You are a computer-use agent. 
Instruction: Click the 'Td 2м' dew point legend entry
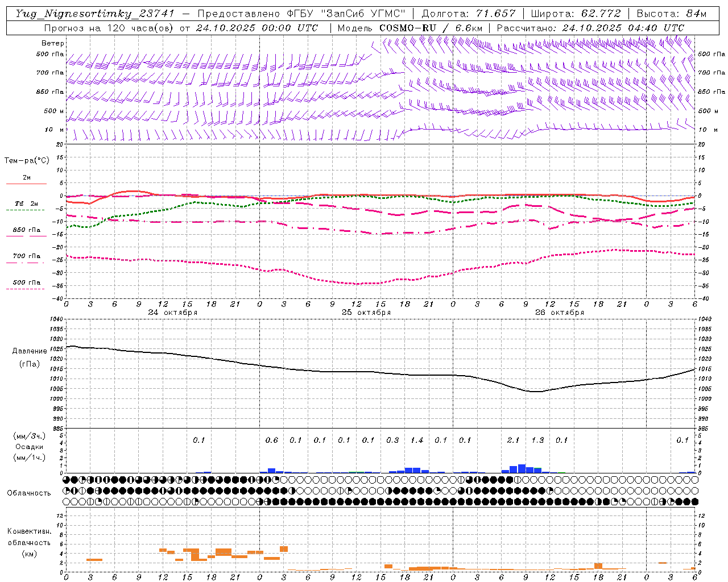(x=27, y=203)
